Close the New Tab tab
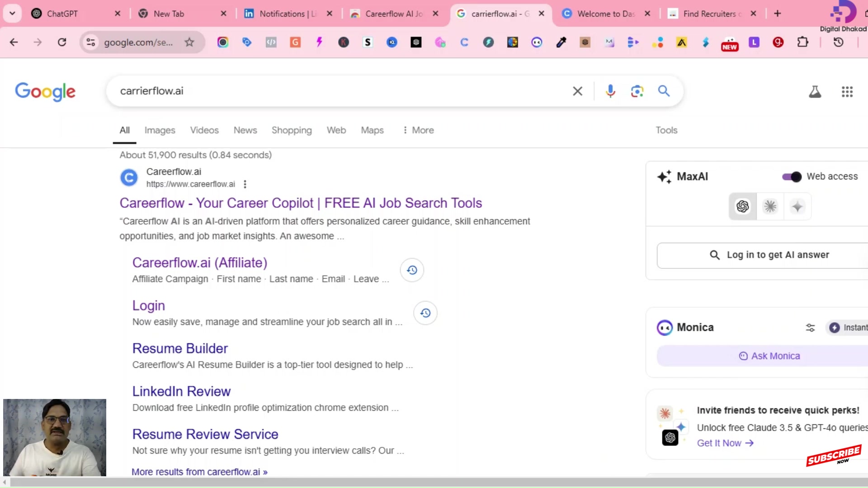The height and width of the screenshot is (488, 868). (223, 14)
